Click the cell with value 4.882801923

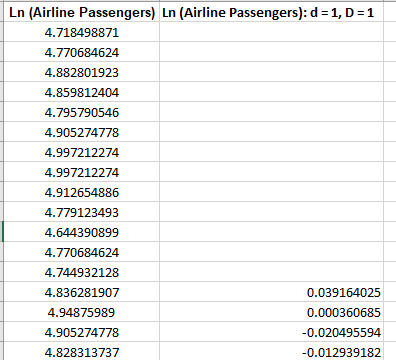(82, 72)
